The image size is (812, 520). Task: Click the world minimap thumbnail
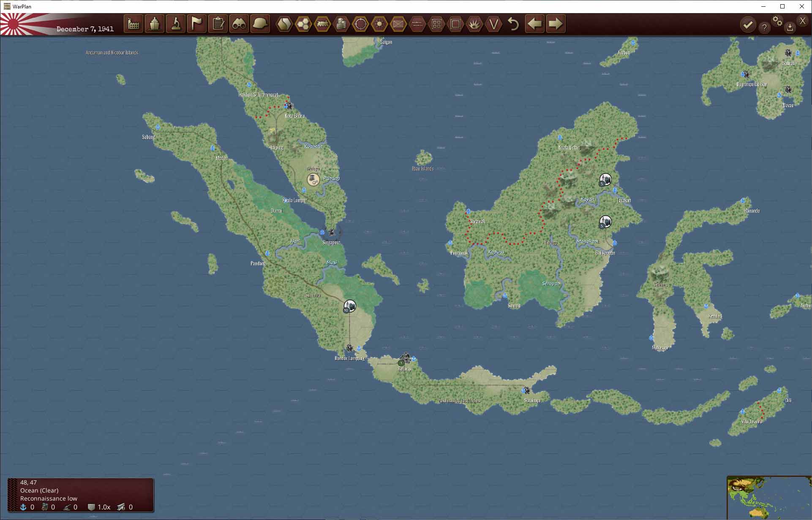769,498
